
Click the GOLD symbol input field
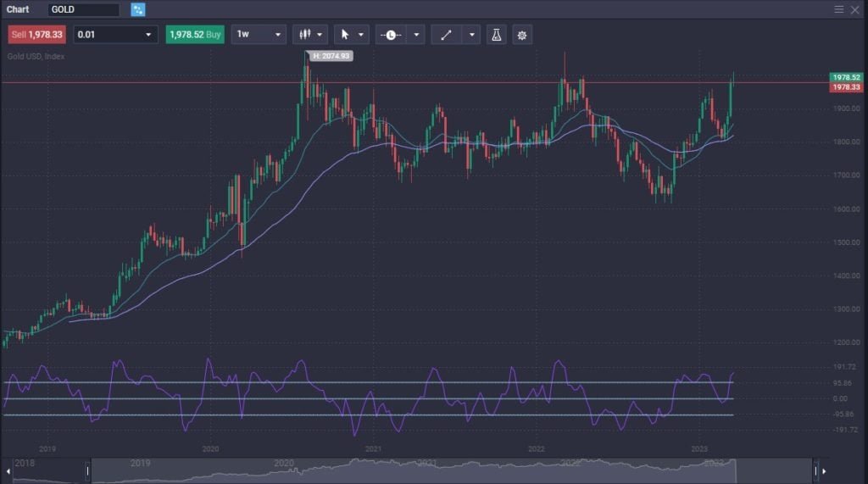click(x=82, y=9)
